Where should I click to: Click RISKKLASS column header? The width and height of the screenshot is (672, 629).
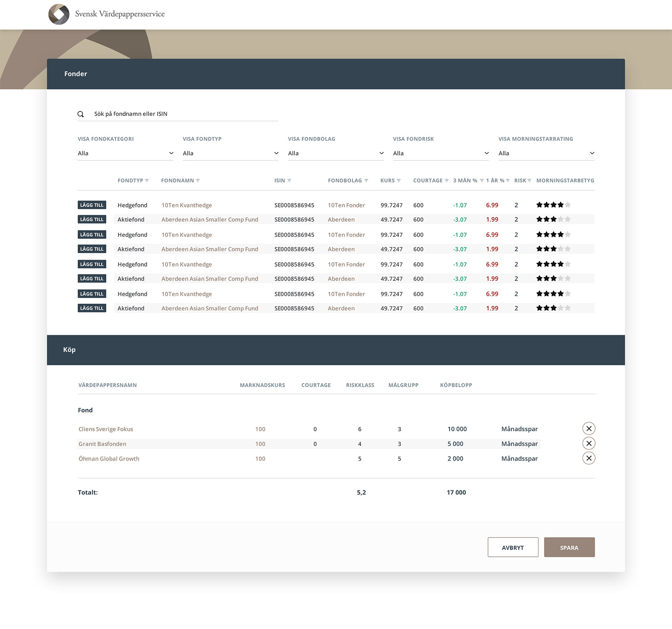click(360, 385)
